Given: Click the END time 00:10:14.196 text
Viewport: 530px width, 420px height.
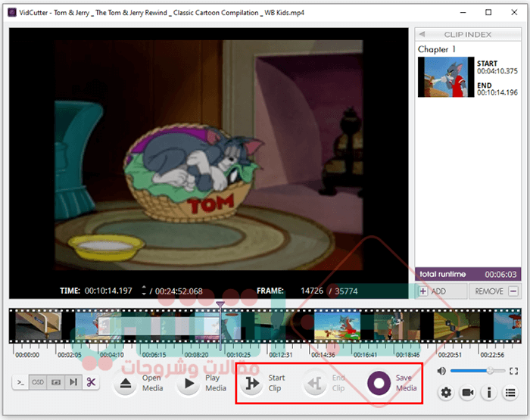Looking at the screenshot, I should point(497,92).
